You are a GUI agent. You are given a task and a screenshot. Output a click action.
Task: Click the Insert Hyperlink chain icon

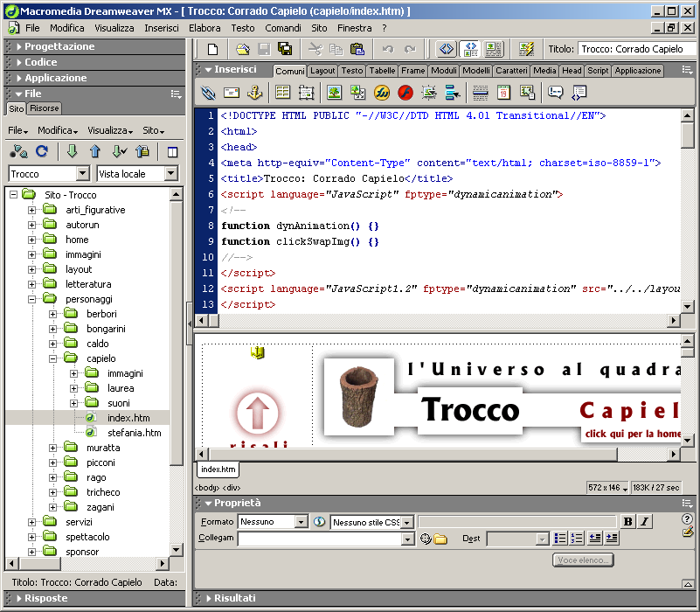point(208,92)
